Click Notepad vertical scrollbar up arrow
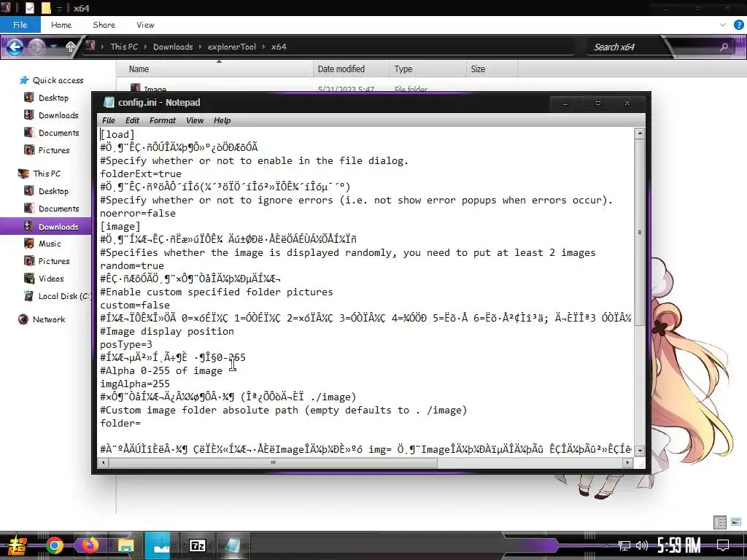Viewport: 747px width, 560px height. (640, 133)
